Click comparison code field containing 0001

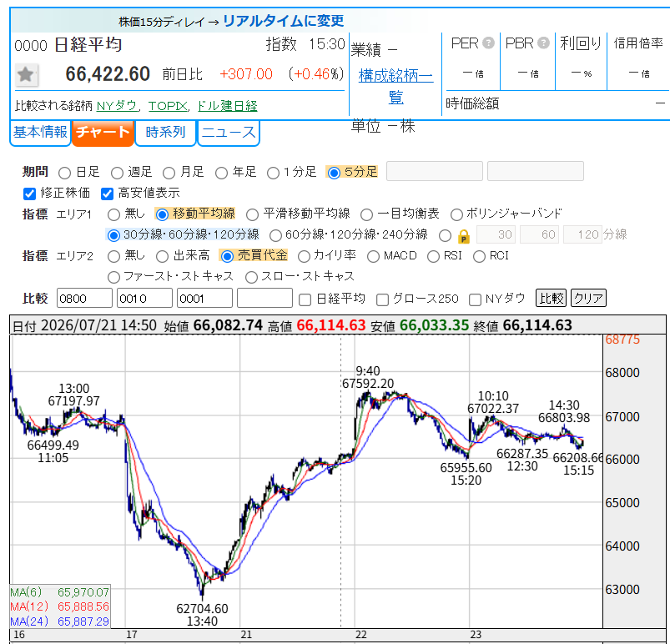pyautogui.click(x=205, y=298)
